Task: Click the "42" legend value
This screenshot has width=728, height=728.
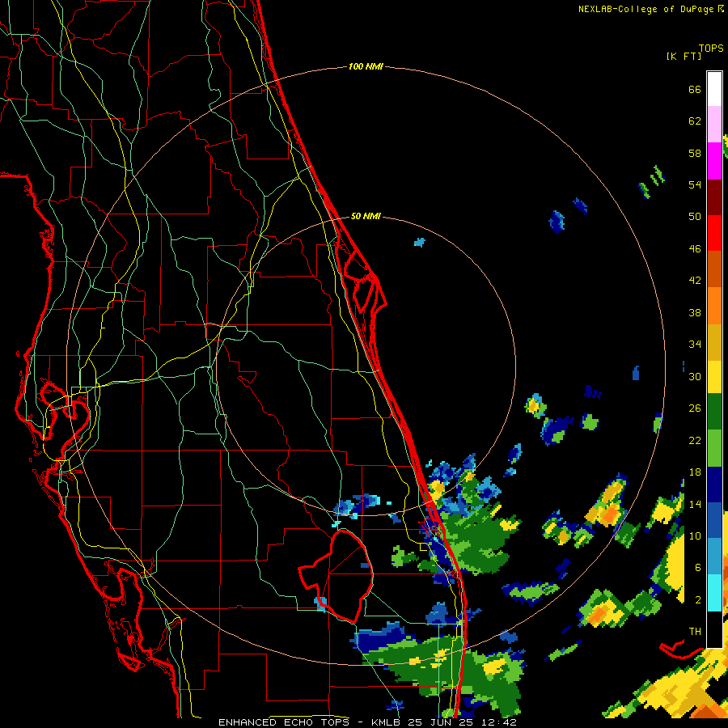Action: (695, 281)
